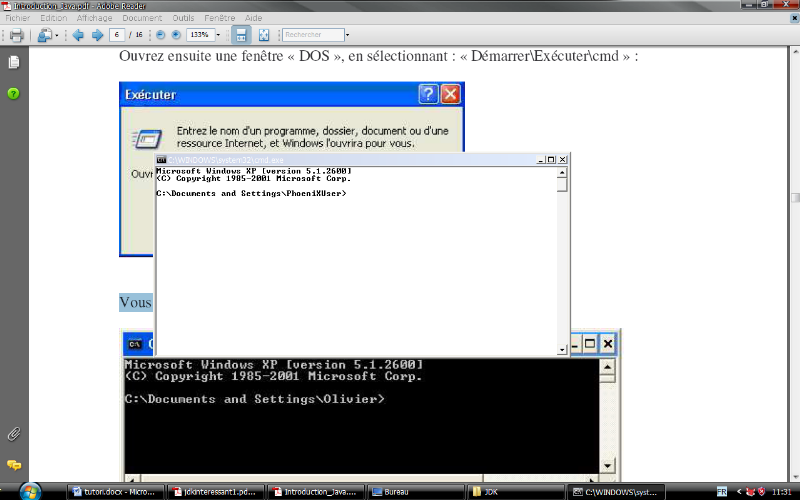
Task: Open the Aide menu
Action: pos(254,18)
